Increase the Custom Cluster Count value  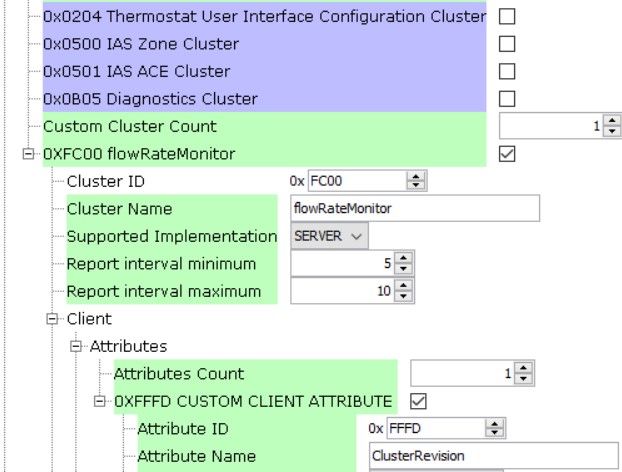602,122
